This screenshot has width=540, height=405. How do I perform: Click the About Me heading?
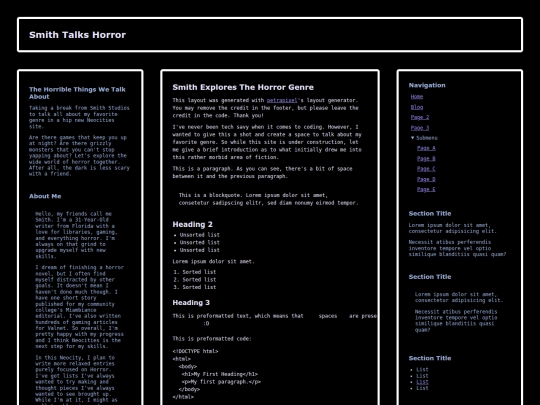coord(45,196)
